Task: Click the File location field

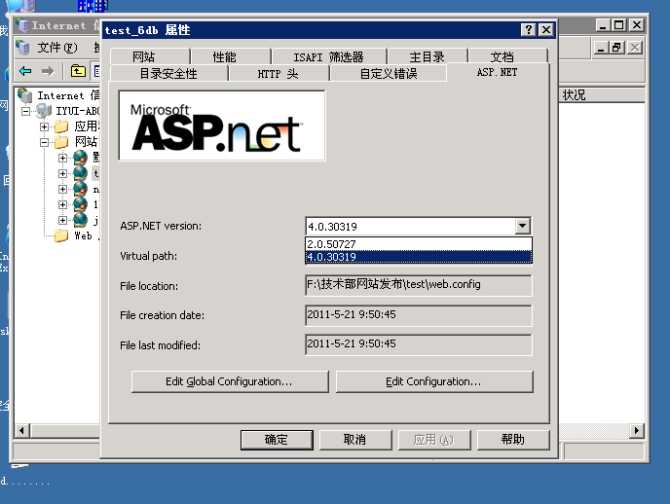Action: pos(419,285)
